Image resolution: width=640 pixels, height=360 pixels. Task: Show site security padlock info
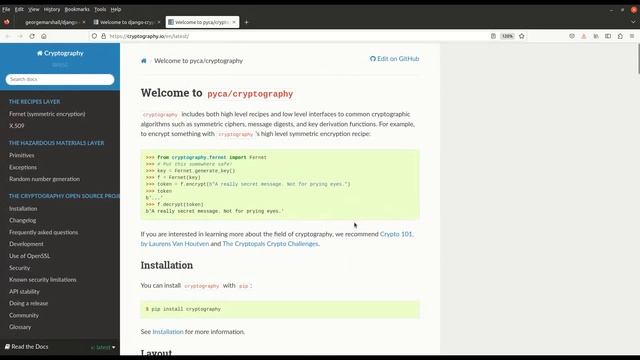(103, 36)
